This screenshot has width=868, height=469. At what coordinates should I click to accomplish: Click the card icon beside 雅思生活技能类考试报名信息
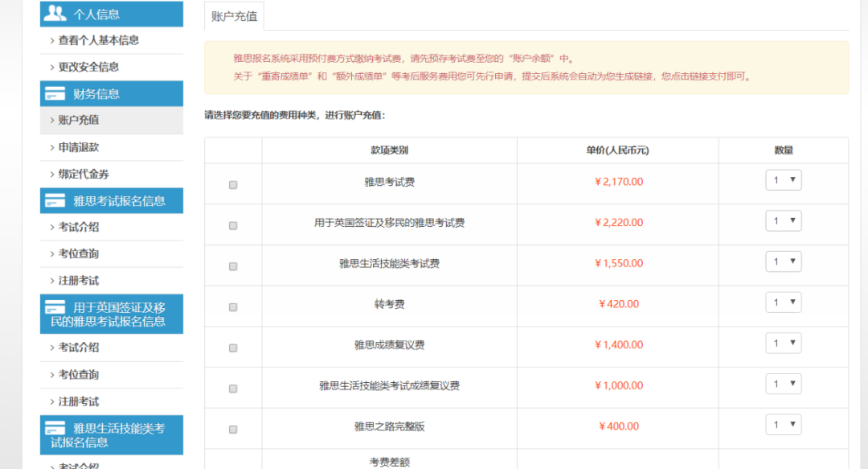(55, 428)
